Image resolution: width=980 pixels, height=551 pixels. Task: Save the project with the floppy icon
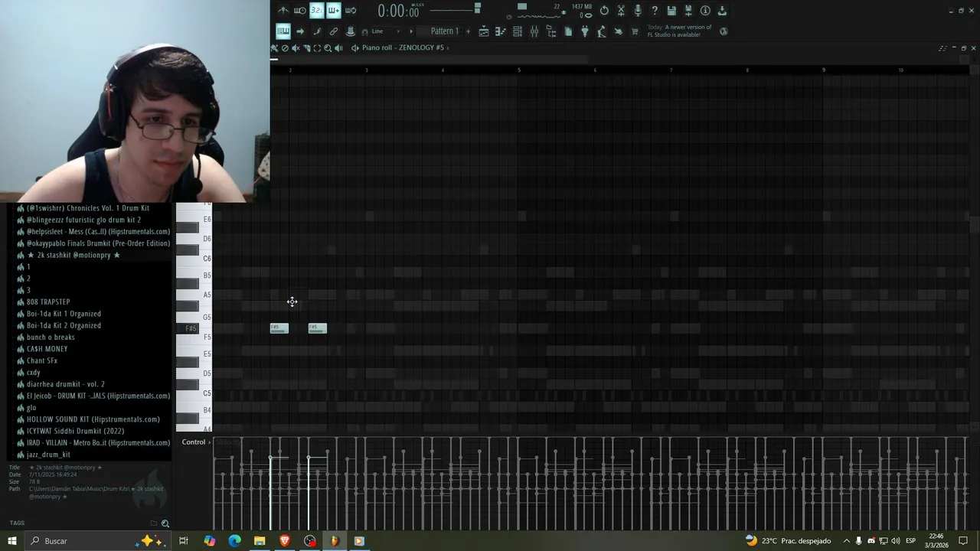click(671, 11)
